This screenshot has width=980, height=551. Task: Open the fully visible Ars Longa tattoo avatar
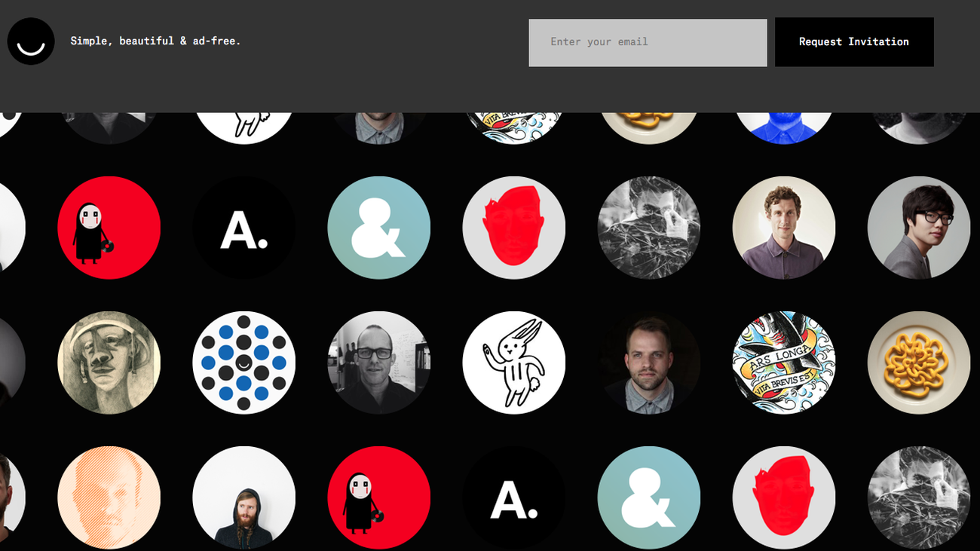(783, 363)
